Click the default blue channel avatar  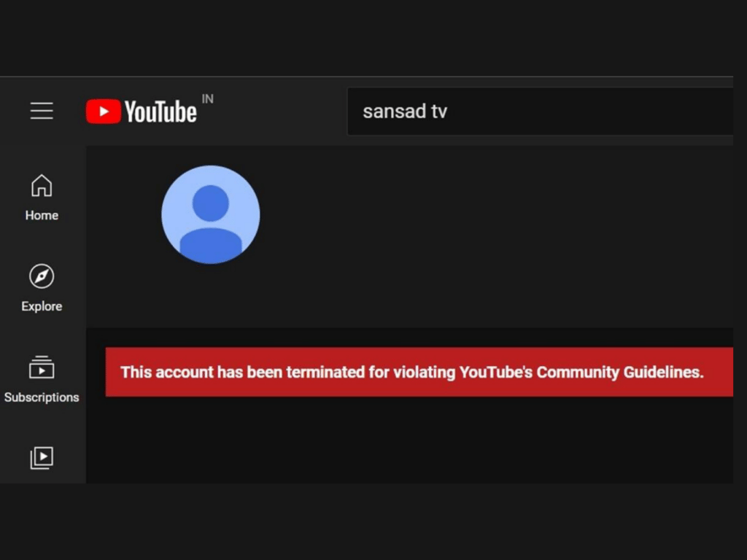[211, 215]
